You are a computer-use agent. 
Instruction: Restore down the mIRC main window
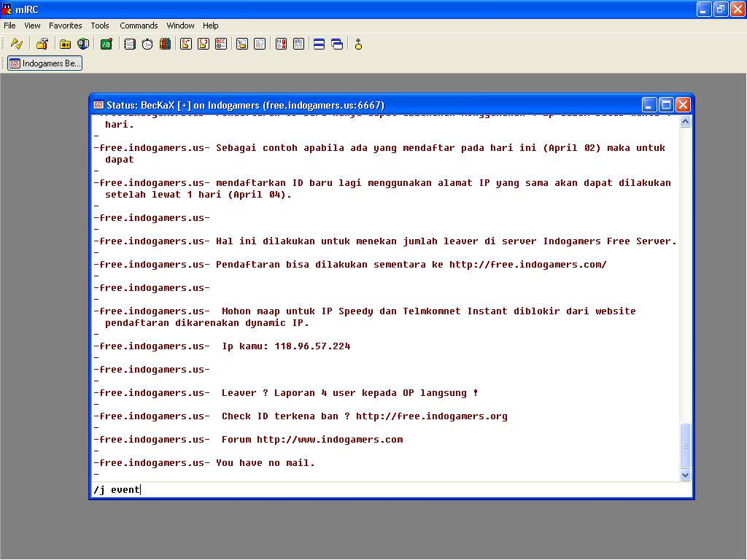pyautogui.click(x=721, y=9)
